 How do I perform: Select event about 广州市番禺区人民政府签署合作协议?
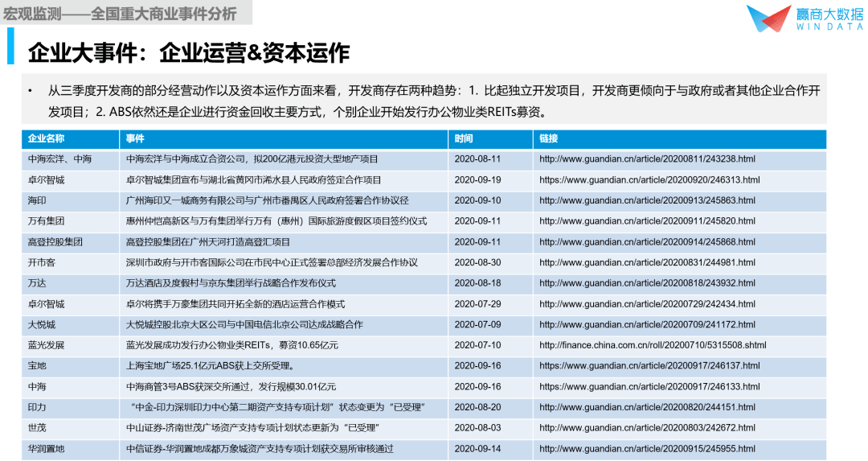coord(267,200)
